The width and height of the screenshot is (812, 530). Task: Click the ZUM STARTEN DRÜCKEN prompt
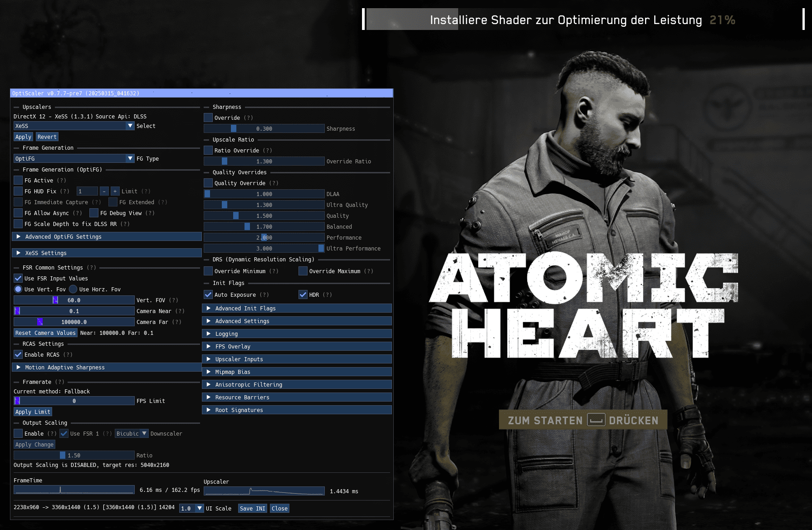coord(583,420)
